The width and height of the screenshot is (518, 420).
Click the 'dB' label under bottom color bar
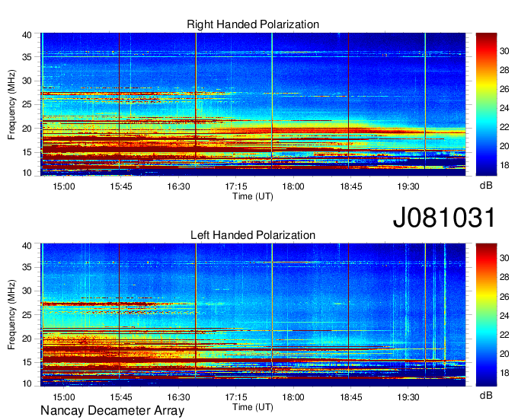(486, 395)
